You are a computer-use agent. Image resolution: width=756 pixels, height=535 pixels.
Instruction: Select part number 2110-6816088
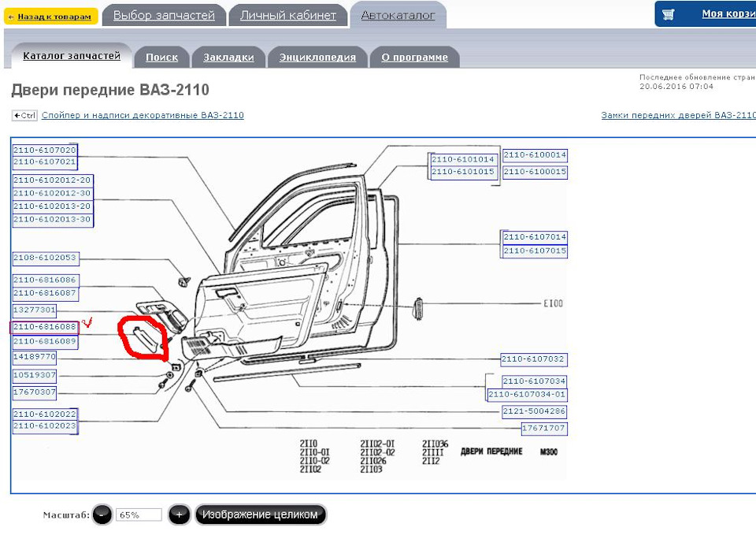coord(44,327)
